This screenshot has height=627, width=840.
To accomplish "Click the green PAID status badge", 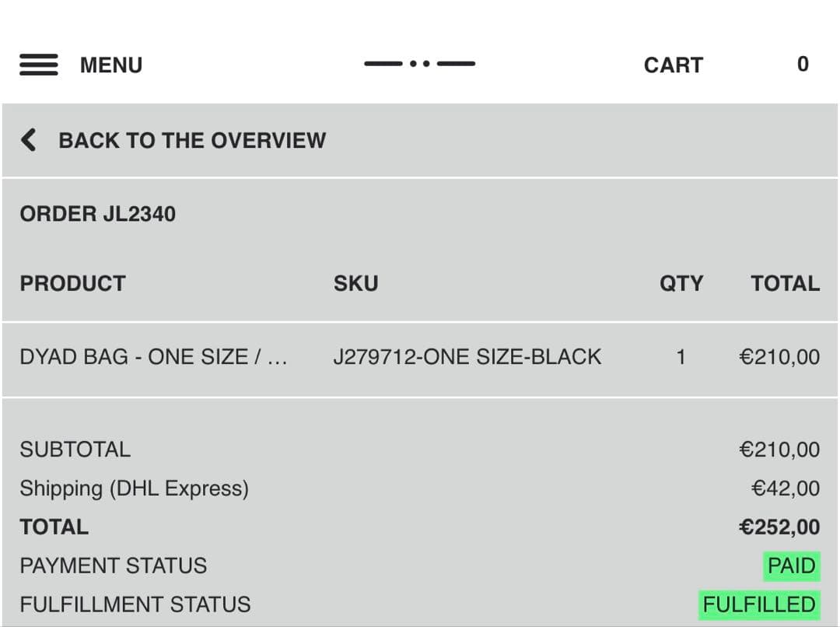I will point(791,566).
